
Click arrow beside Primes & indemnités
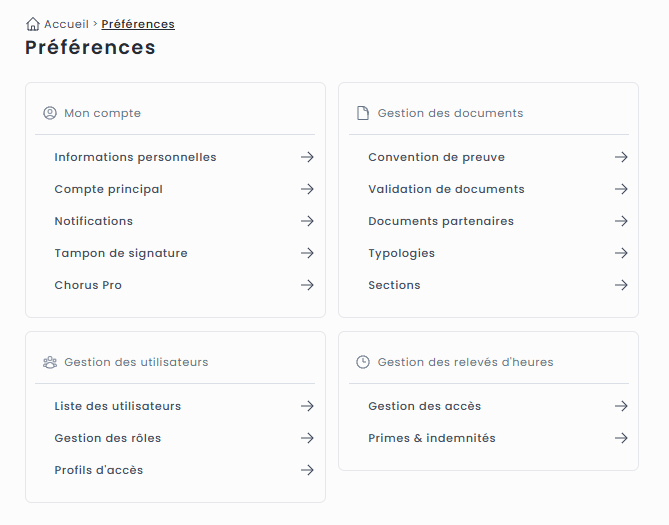click(621, 438)
